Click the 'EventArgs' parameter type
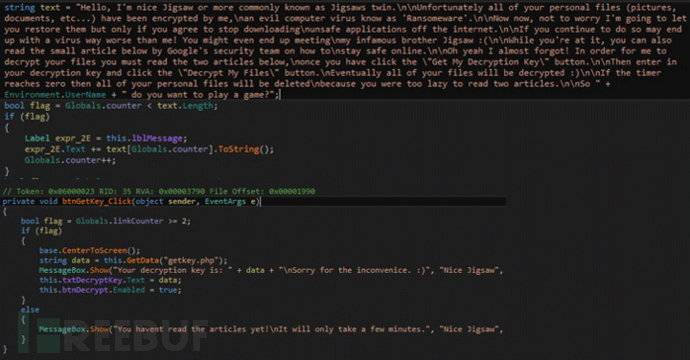Viewport: 690px width, 360px height. click(225, 202)
